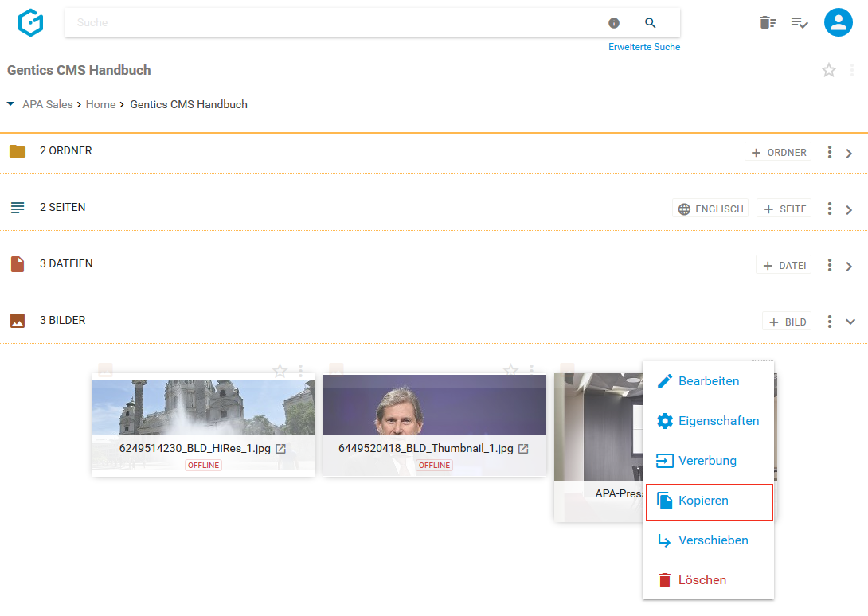Open external link icon for 6449520418_BLD_Thumbnail_1.jpg

point(523,449)
